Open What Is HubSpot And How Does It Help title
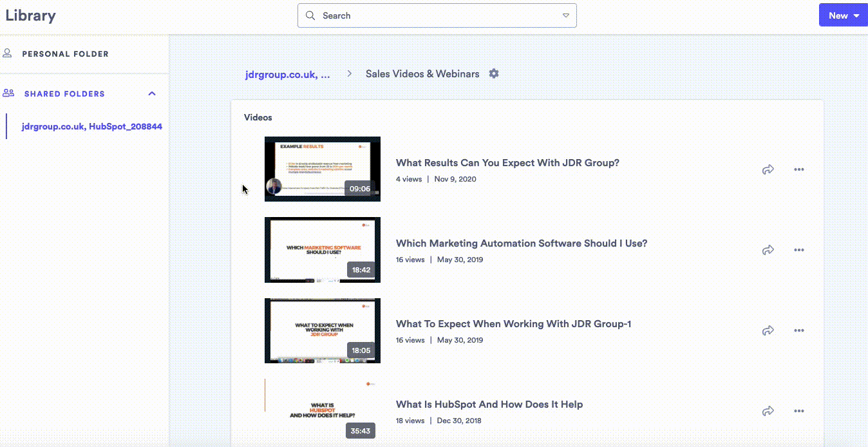 489,404
